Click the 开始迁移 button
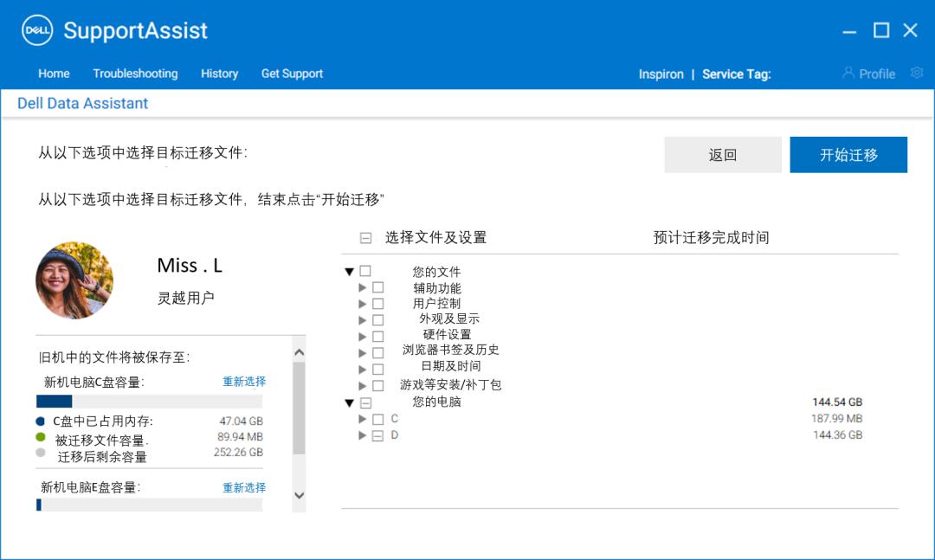The image size is (935, 560). [848, 154]
